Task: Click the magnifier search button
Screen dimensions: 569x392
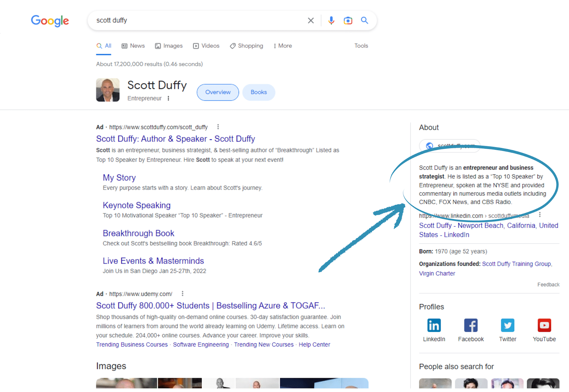Action: (365, 20)
